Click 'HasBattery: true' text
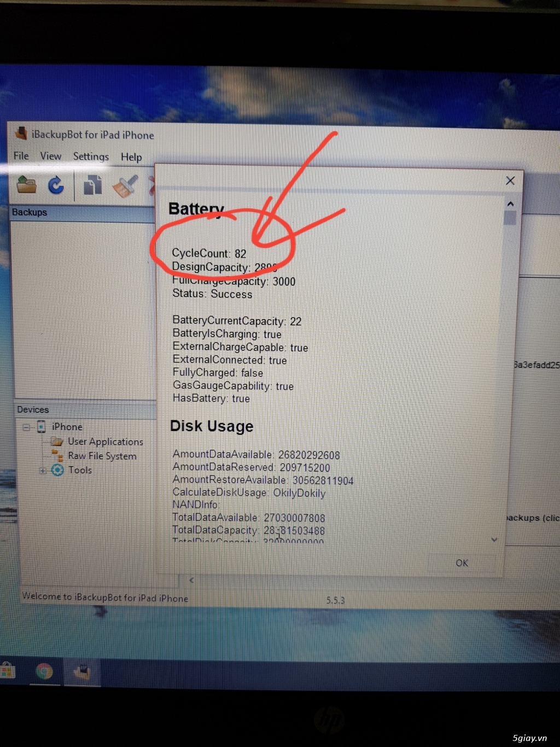Screen dimensions: 560x747 (211, 398)
